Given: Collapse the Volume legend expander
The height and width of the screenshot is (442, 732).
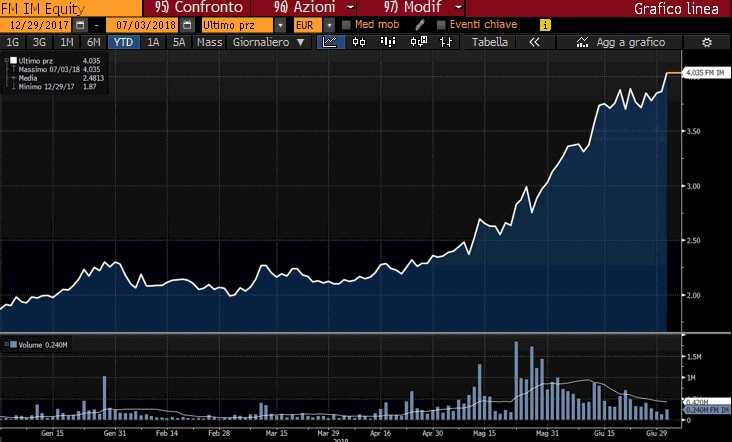Looking at the screenshot, I should tap(7, 344).
